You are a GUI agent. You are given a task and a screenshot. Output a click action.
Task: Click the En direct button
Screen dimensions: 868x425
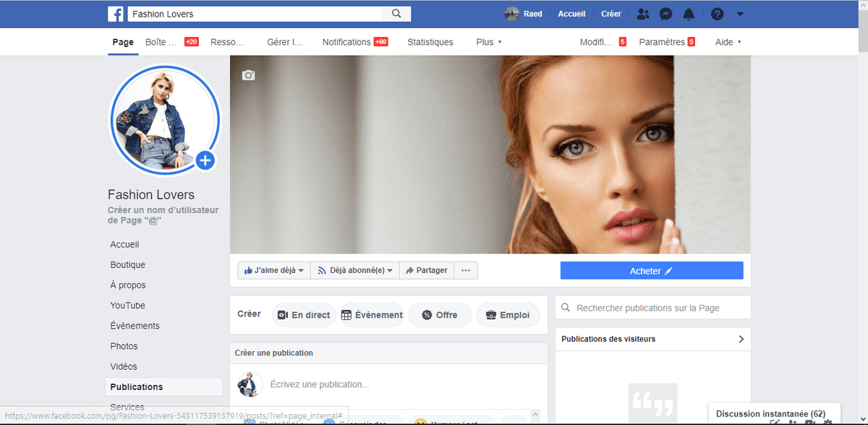[304, 315]
